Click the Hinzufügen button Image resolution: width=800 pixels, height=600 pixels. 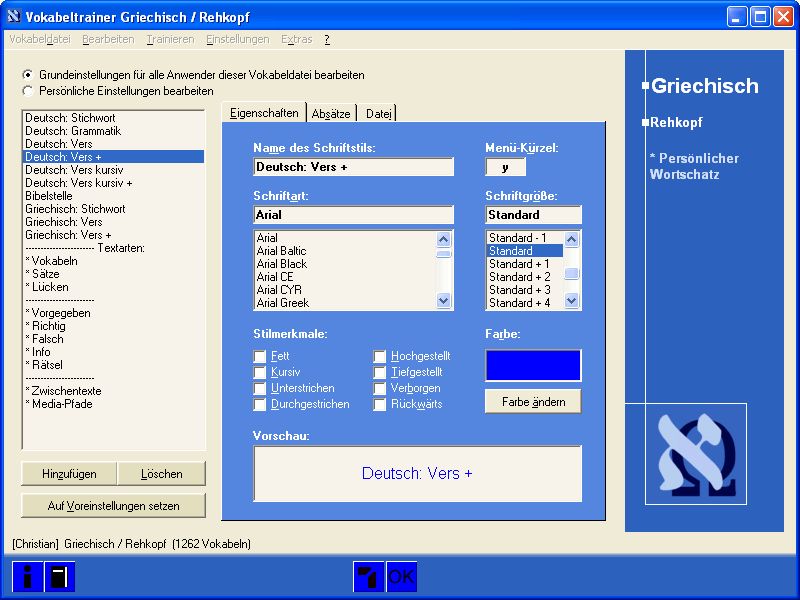[69, 474]
